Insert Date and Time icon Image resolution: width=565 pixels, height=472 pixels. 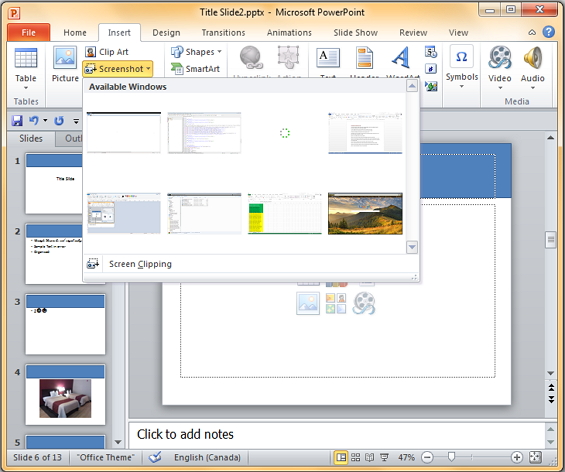[431, 52]
